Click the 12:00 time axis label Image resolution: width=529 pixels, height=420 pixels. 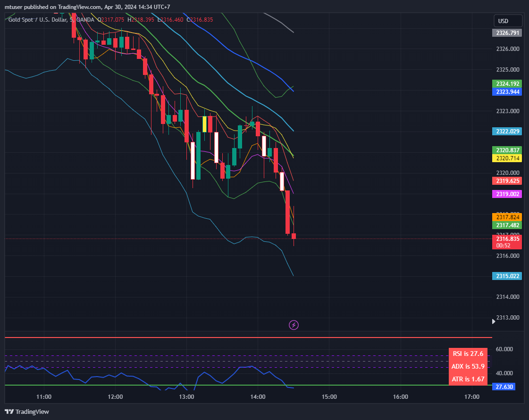coord(115,397)
